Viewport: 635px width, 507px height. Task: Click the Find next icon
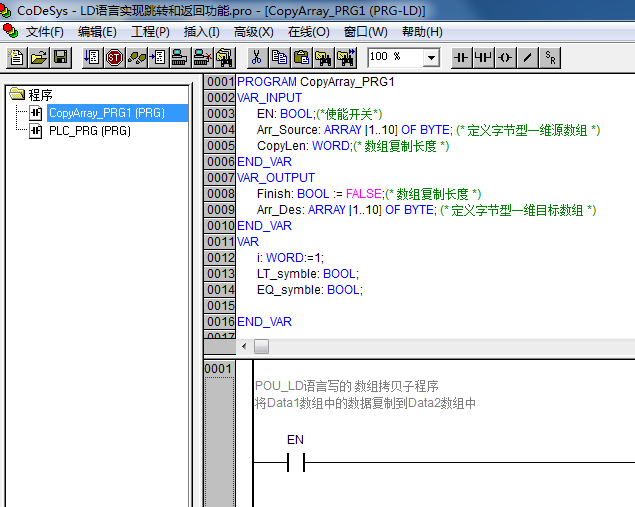coord(345,58)
